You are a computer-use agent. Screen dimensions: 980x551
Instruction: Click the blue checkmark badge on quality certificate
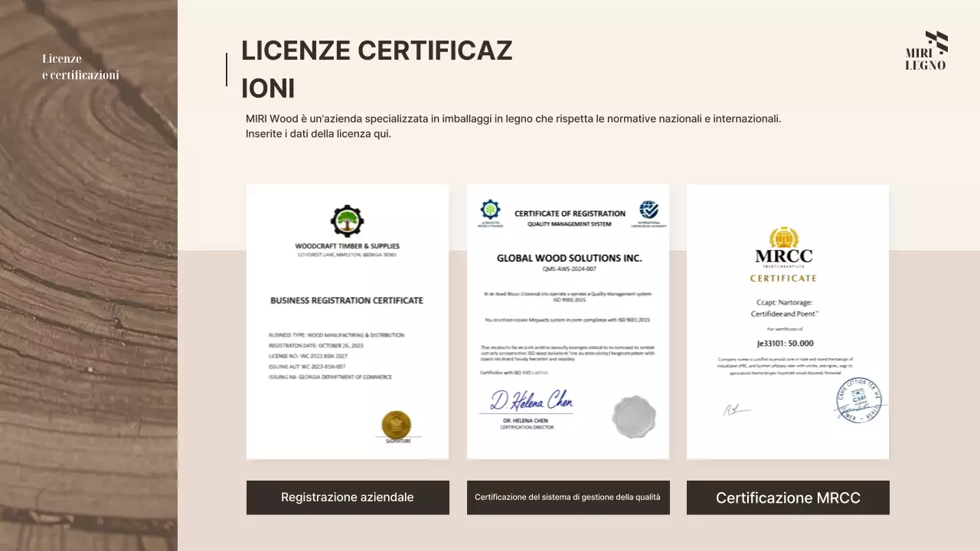point(648,210)
